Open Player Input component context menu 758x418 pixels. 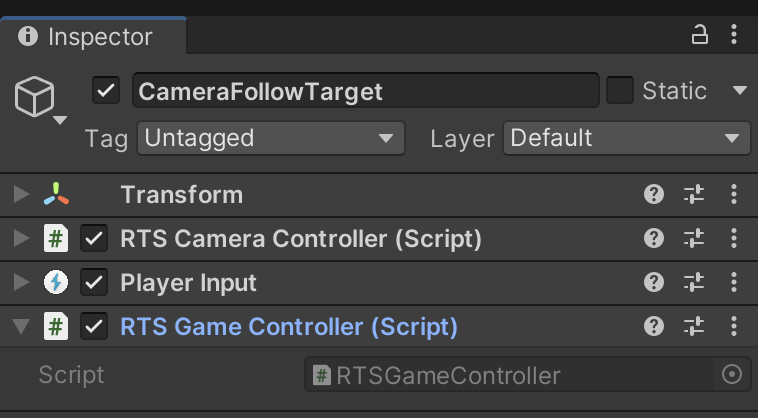734,282
